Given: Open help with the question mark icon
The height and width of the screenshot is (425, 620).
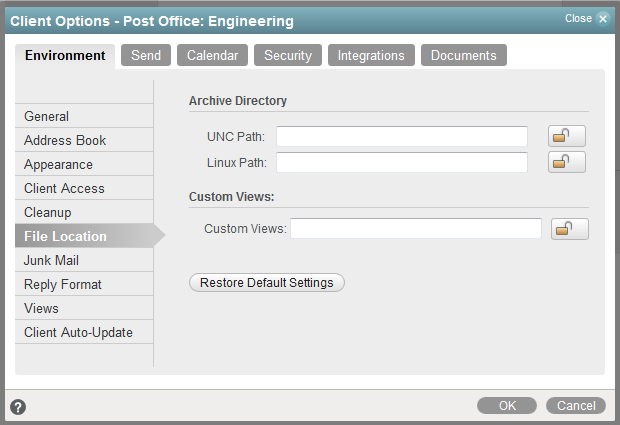Looking at the screenshot, I should (x=18, y=407).
